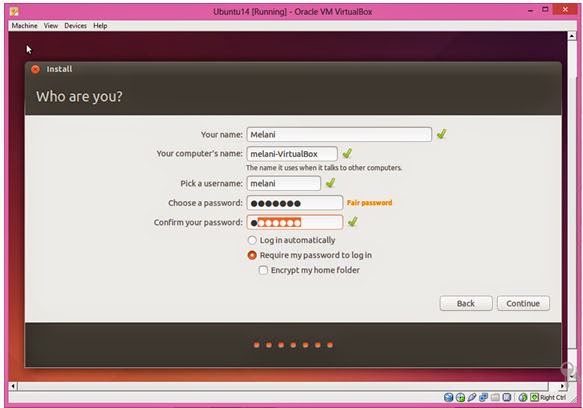Screen dimensions: 583x408
Task: Click the Fair password strength label
Action: (369, 203)
